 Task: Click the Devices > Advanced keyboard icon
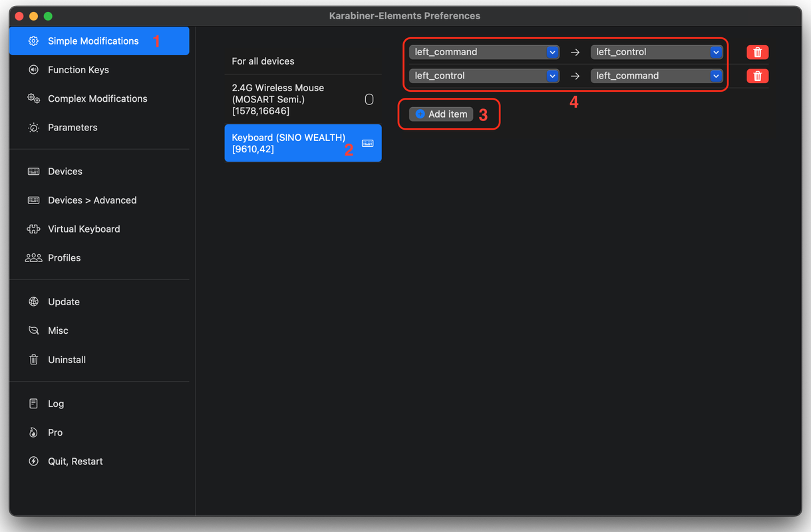(33, 200)
